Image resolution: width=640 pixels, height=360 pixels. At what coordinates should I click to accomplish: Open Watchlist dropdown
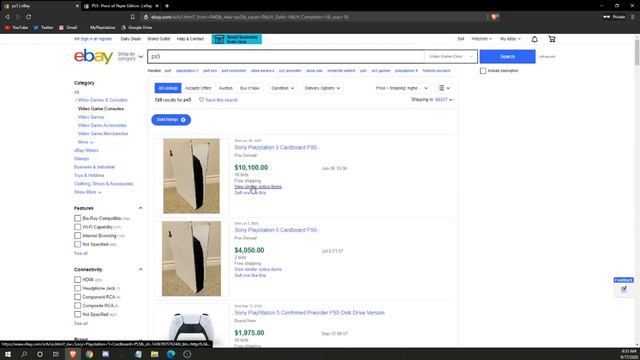coord(482,39)
